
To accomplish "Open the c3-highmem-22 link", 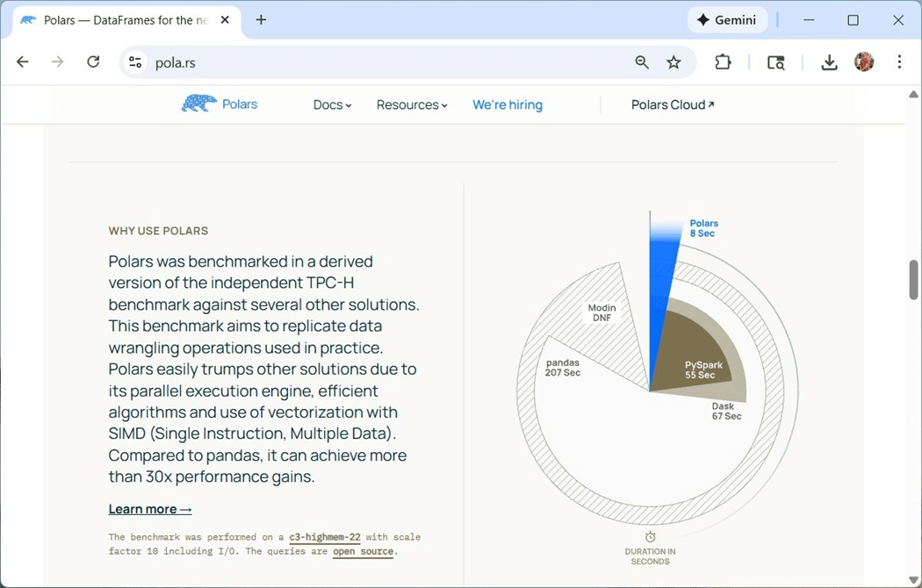I will [325, 537].
